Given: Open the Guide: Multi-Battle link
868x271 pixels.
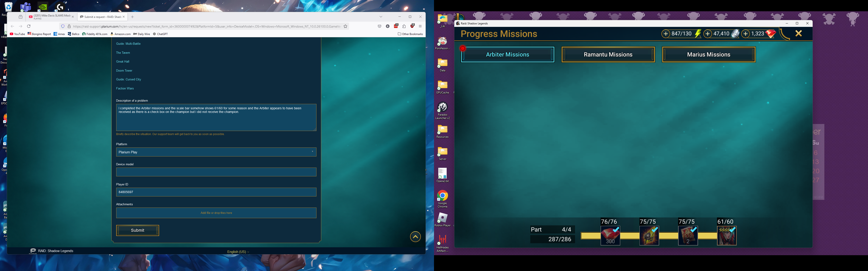Looking at the screenshot, I should tap(128, 44).
